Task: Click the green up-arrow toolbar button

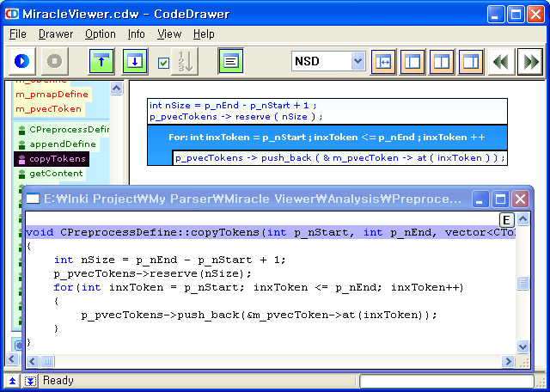Action: click(x=101, y=61)
